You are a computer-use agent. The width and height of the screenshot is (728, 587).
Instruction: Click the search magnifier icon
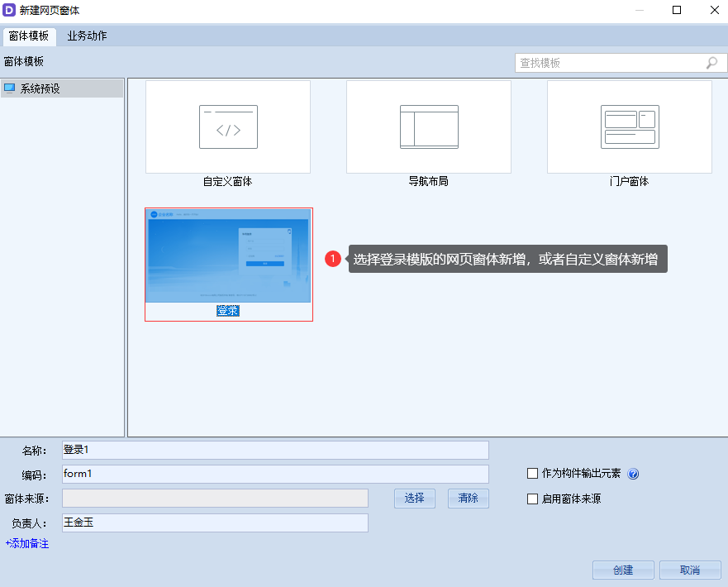pos(711,63)
